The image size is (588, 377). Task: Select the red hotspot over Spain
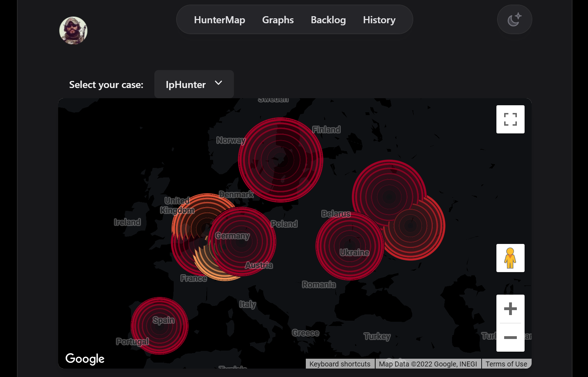point(160,326)
